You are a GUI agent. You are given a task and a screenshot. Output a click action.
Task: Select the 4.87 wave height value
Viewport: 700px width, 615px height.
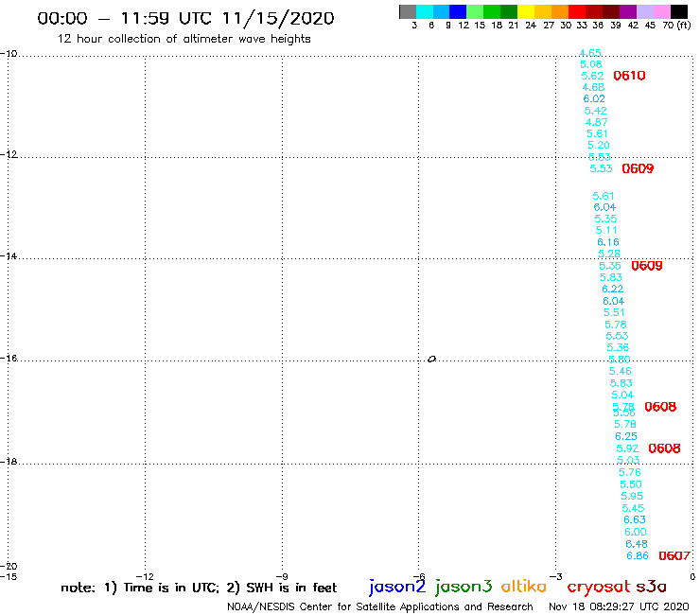(597, 122)
